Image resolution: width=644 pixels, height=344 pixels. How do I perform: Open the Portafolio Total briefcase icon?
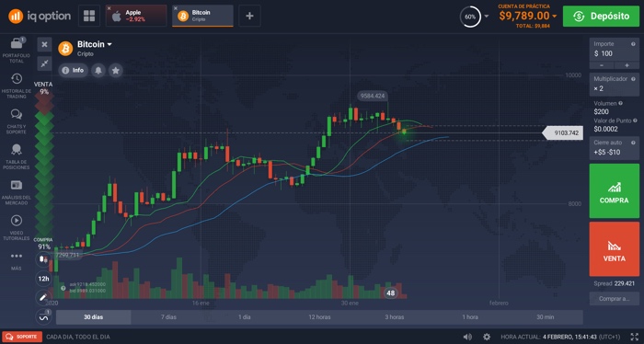17,42
